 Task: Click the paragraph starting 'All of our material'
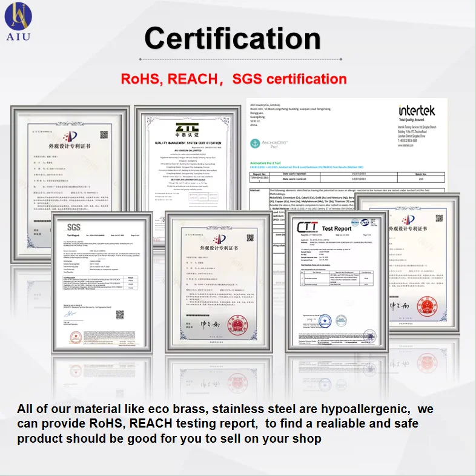coord(225,423)
